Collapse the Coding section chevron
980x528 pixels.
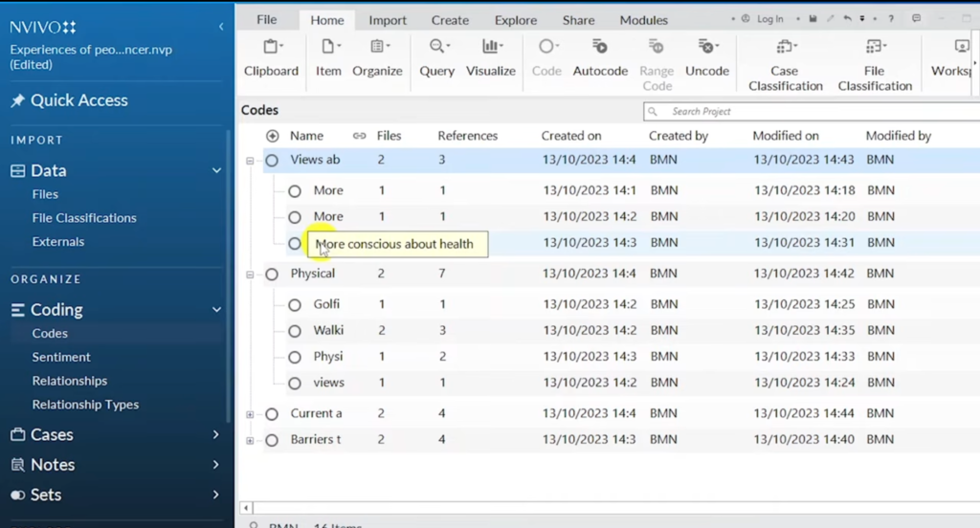click(x=216, y=310)
